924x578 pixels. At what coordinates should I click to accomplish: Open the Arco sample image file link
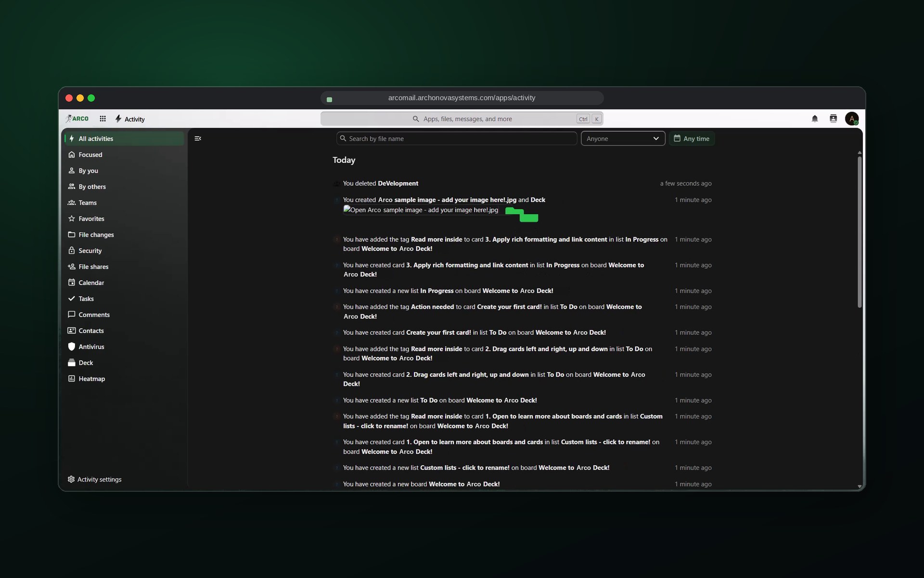(447, 200)
